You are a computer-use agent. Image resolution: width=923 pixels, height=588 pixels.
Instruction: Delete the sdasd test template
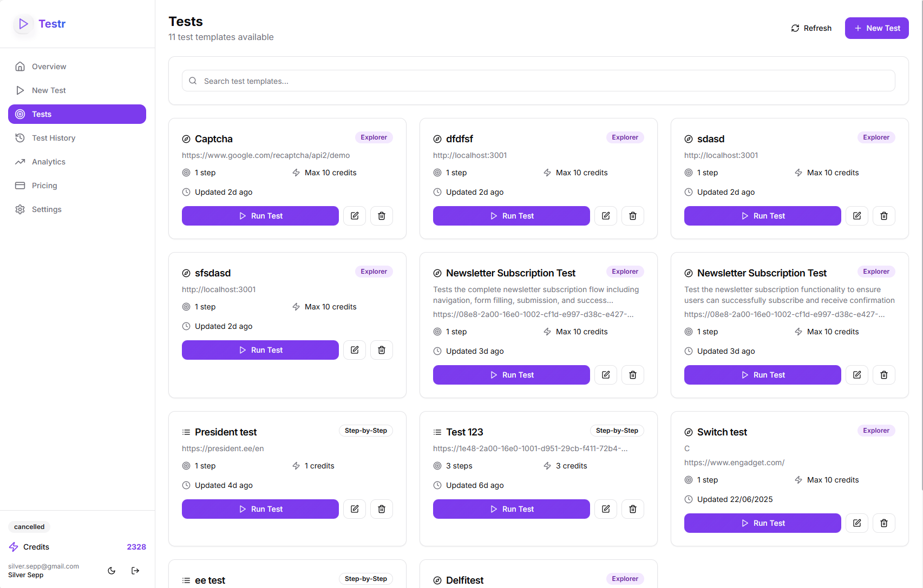coord(884,216)
